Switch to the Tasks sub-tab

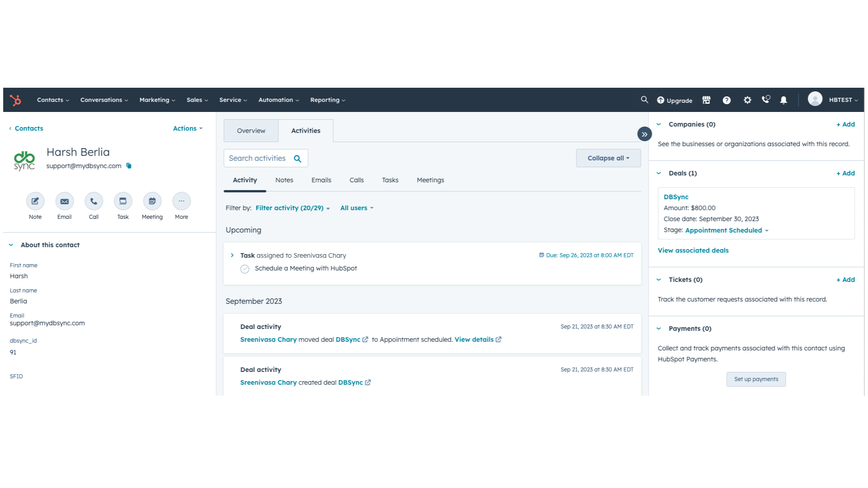pyautogui.click(x=390, y=180)
